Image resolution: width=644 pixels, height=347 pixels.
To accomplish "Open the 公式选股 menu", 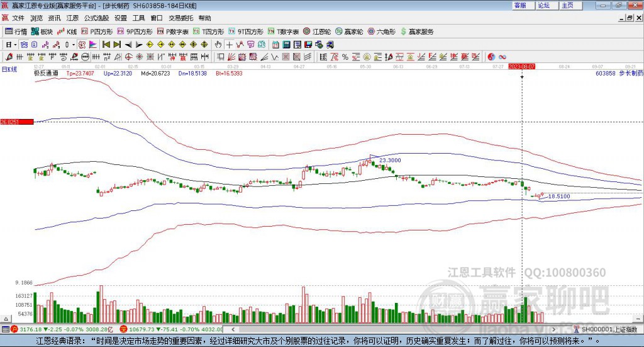I will coord(96,18).
